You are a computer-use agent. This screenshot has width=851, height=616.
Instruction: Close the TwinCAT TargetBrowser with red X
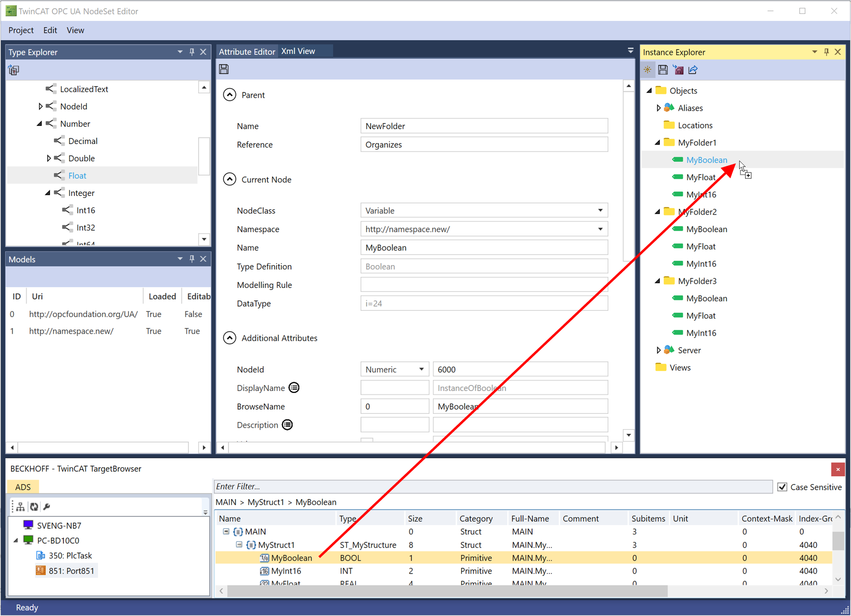coord(838,469)
